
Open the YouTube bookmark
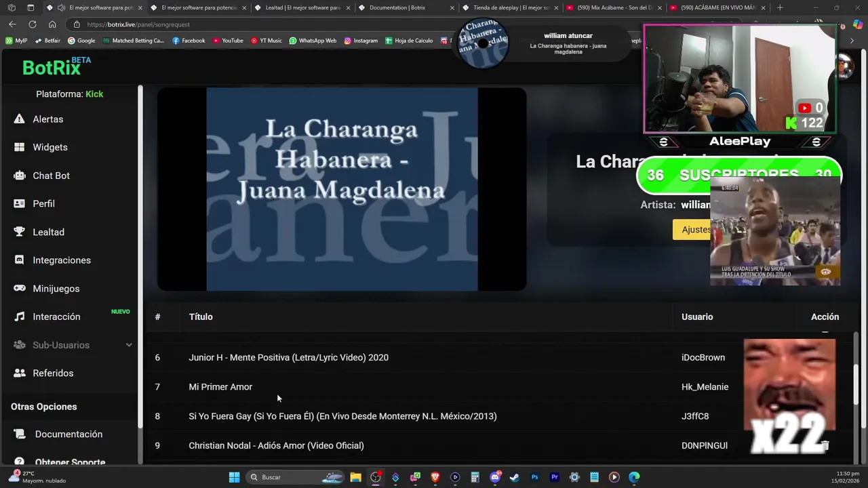pyautogui.click(x=228, y=41)
